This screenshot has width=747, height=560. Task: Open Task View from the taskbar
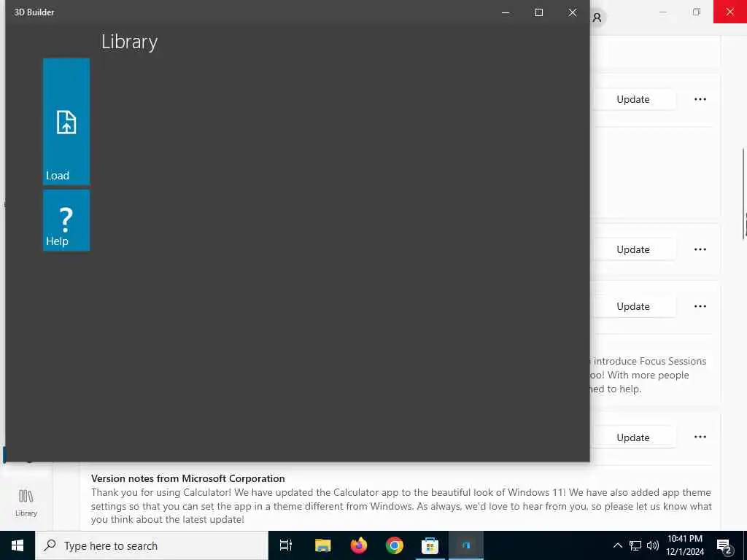286,545
